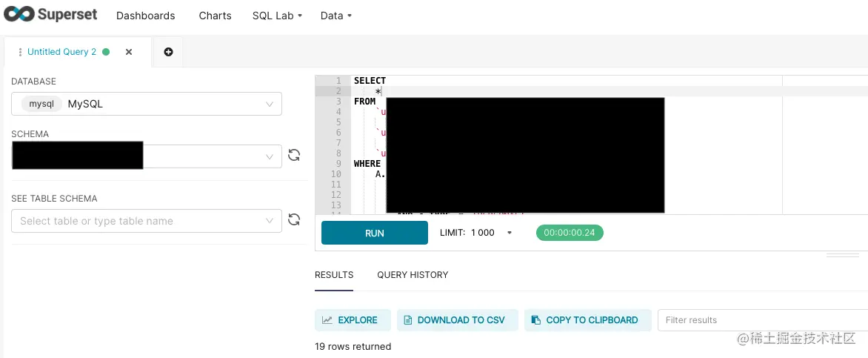Add a new query tab
This screenshot has width=868, height=358.
point(168,52)
